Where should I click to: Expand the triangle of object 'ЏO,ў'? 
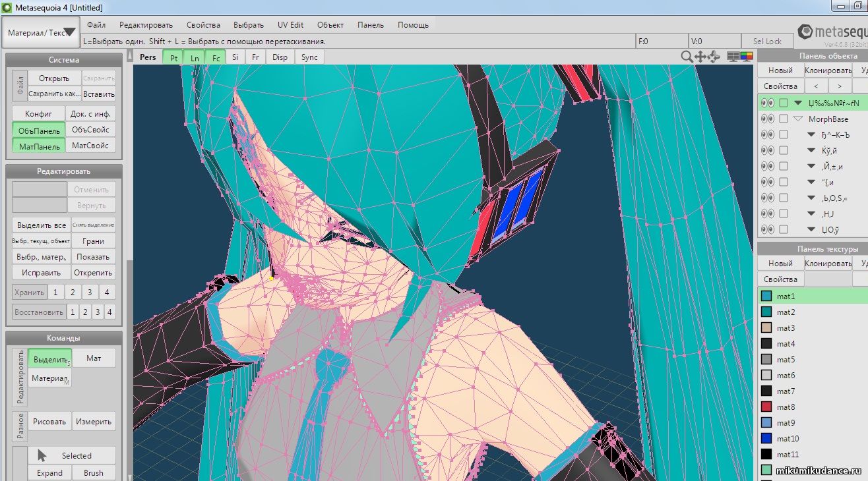811,230
